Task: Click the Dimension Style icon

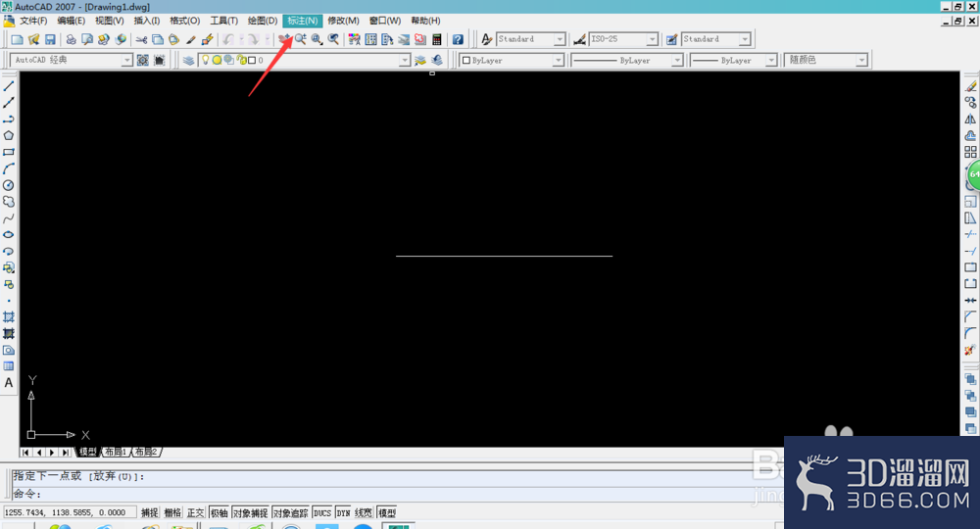Action: (579, 39)
